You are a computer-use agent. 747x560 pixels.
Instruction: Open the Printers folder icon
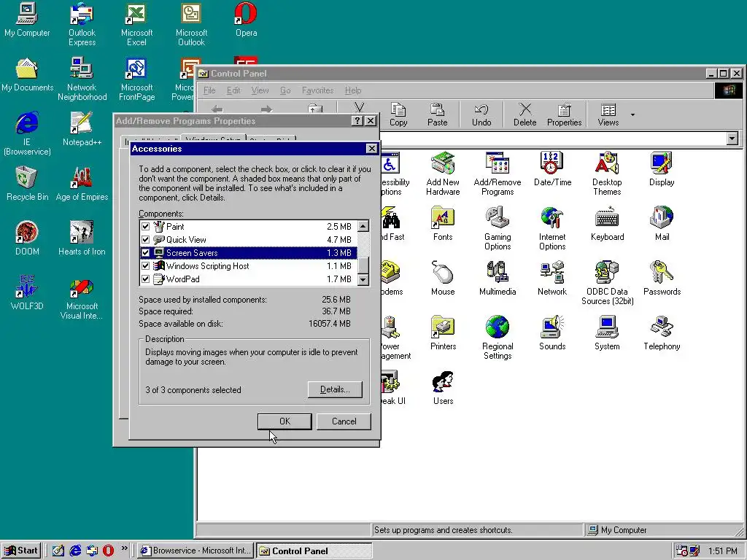[443, 333]
